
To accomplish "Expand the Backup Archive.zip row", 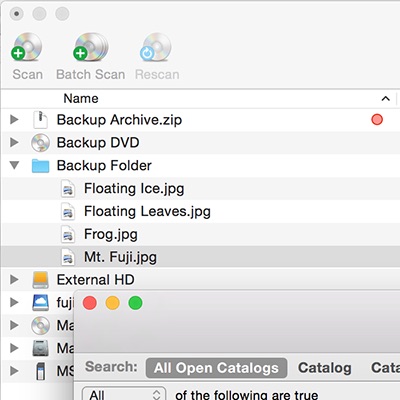I will (x=14, y=119).
